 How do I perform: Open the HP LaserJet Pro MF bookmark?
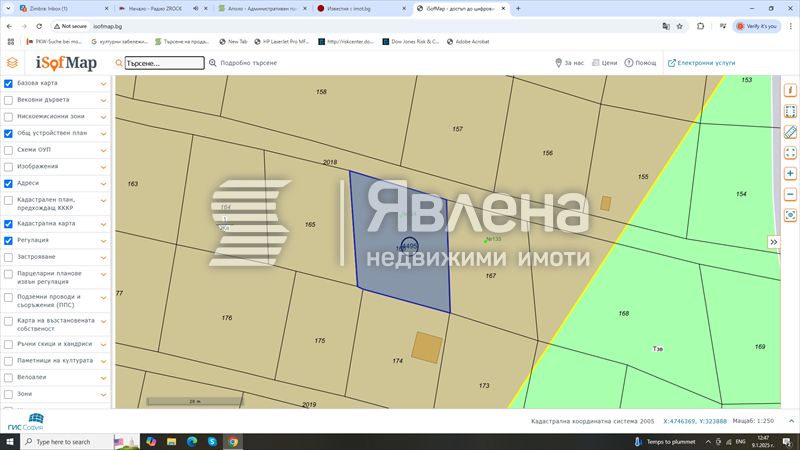(282, 42)
